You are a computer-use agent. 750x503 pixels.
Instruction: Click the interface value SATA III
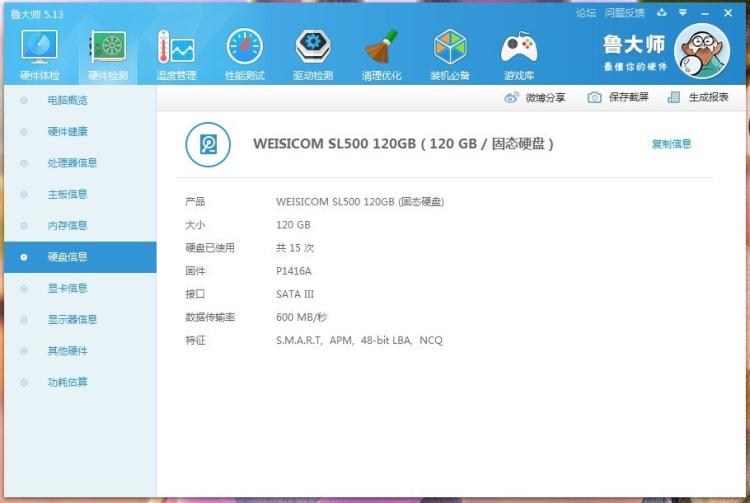295,294
